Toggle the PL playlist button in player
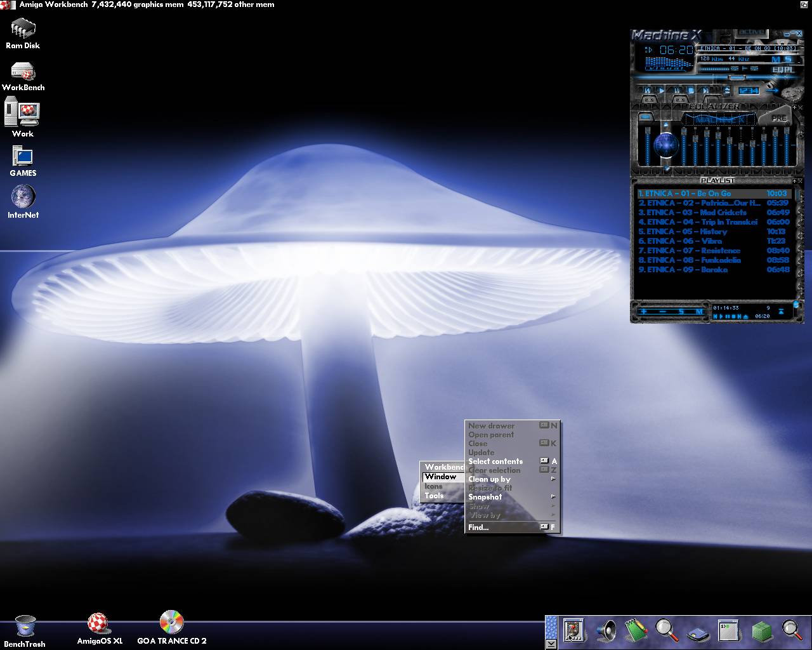812x650 pixels. coord(787,69)
